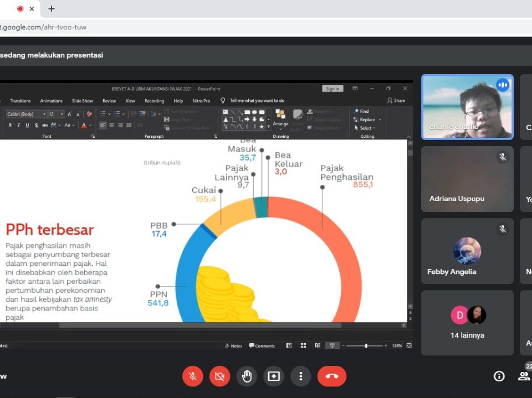Select Adriana Uspupu participant tile
Image resolution: width=532 pixels, height=398 pixels.
[x=467, y=179]
